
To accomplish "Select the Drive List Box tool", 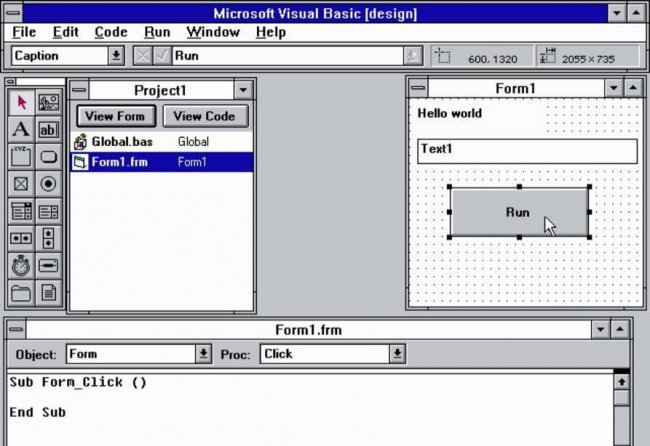I will click(x=49, y=266).
